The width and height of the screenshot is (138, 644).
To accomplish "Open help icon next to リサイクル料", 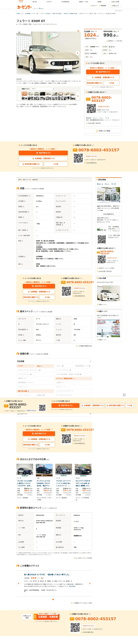I will pos(27,223).
